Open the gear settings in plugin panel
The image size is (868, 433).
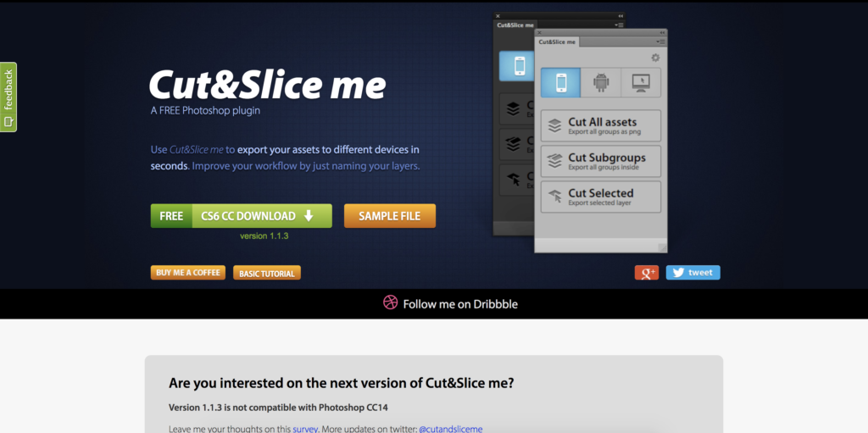[x=655, y=58]
